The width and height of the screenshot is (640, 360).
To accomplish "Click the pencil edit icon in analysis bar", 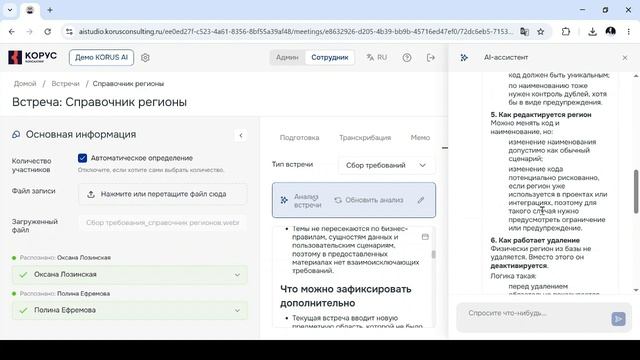I will (x=421, y=200).
